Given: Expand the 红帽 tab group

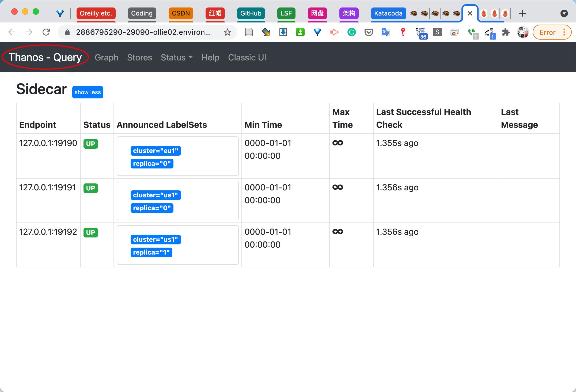Looking at the screenshot, I should [215, 13].
